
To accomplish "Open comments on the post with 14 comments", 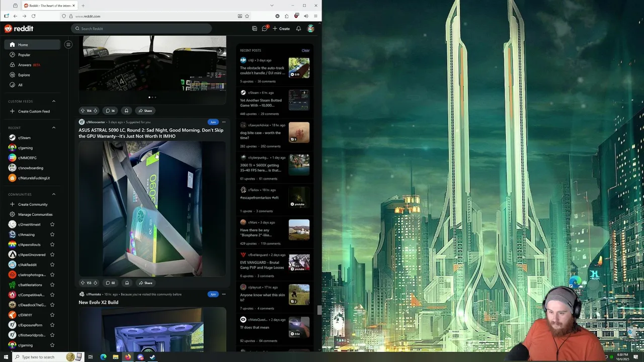I will point(110,111).
